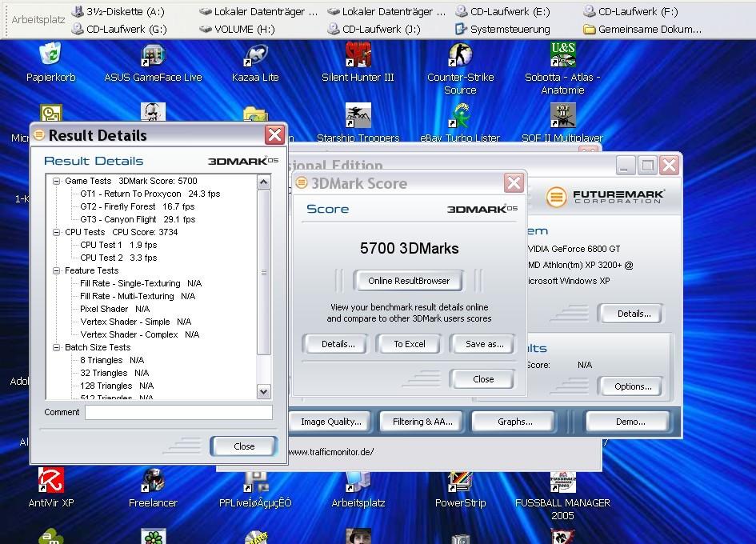
Task: Click scroll up arrow in Result Details list
Action: pos(263,182)
